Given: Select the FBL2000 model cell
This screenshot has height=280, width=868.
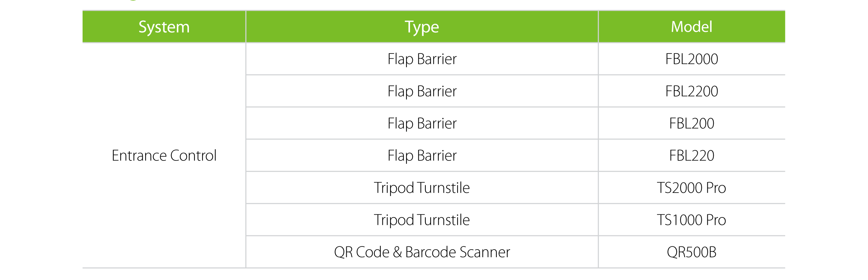Looking at the screenshot, I should [x=692, y=59].
